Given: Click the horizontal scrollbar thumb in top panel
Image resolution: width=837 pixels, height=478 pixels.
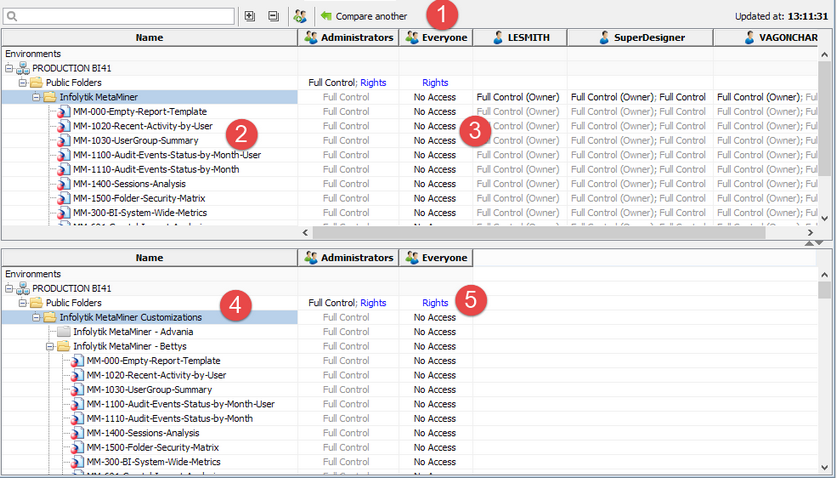Looking at the screenshot, I should (539, 233).
